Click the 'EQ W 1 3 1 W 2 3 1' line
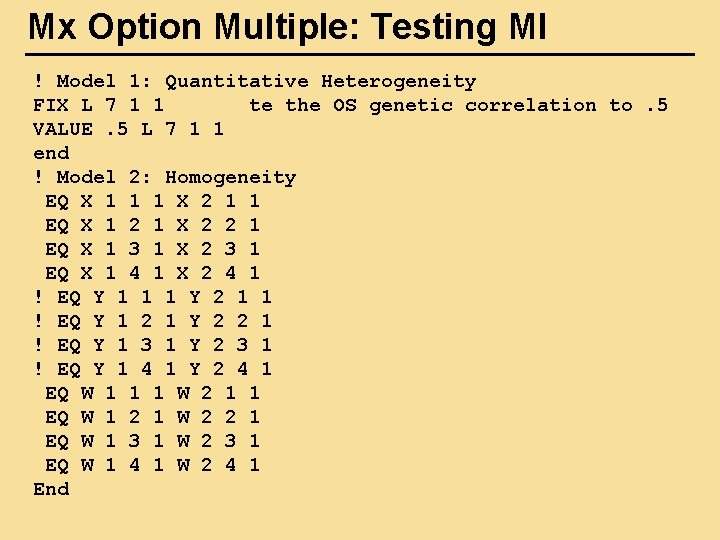This screenshot has height=540, width=720. coord(153,441)
